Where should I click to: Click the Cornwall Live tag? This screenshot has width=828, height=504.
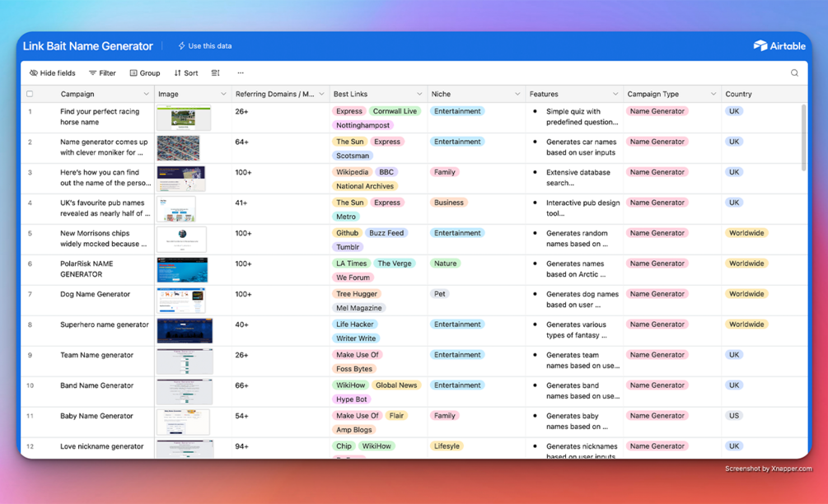tap(395, 111)
